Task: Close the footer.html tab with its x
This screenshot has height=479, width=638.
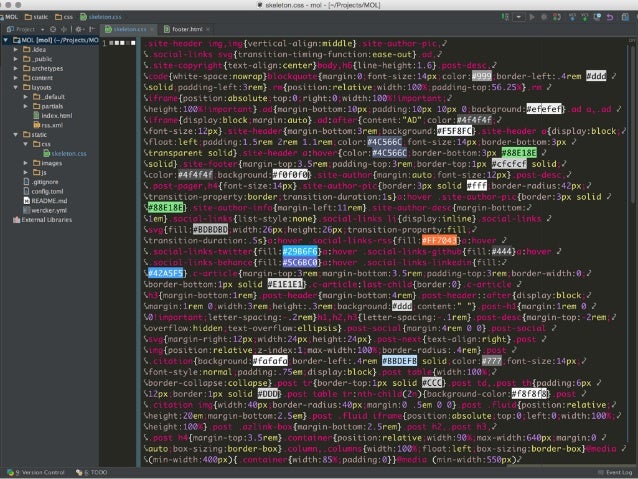Action: (206, 30)
